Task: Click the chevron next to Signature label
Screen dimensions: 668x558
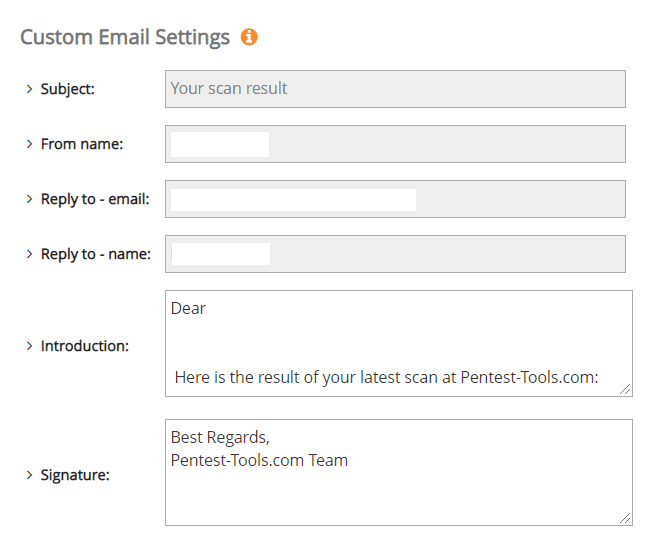Action: pyautogui.click(x=29, y=474)
